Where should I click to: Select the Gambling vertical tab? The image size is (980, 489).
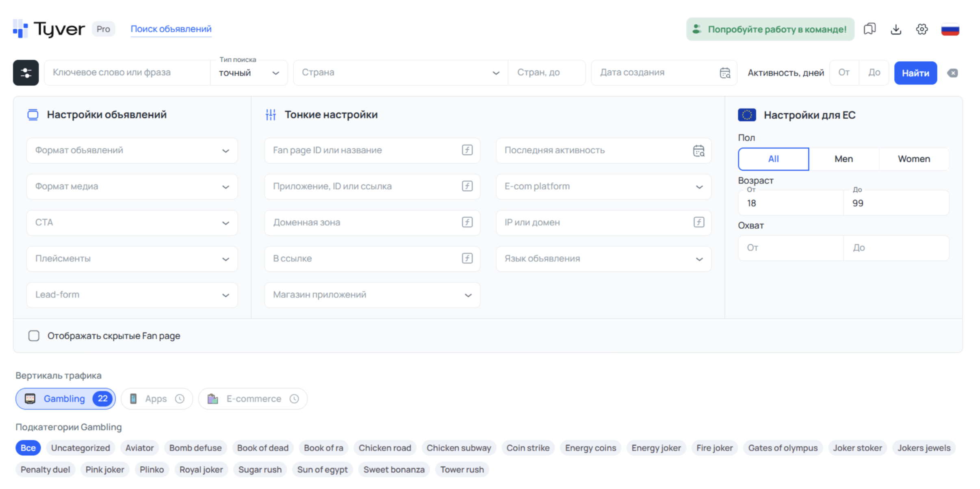(x=65, y=399)
